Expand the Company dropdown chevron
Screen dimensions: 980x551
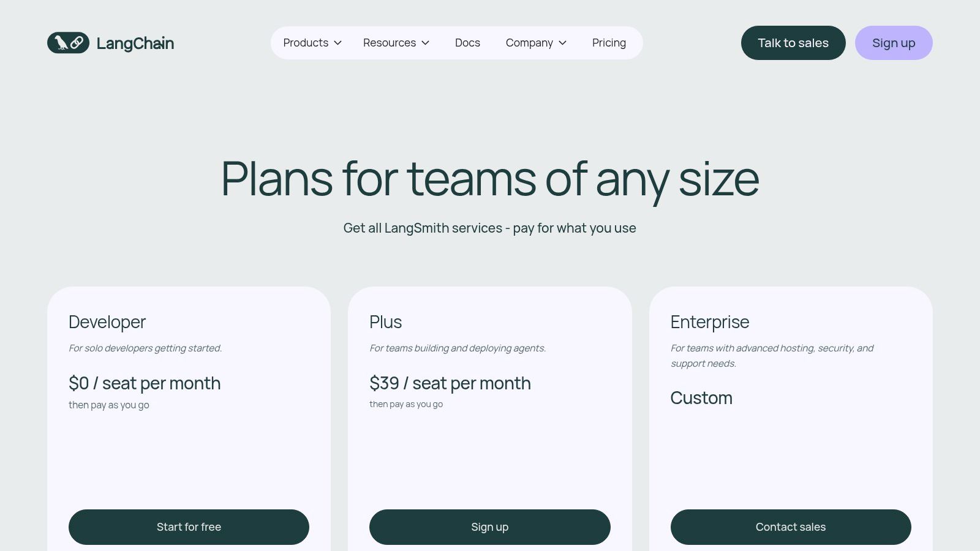point(562,43)
